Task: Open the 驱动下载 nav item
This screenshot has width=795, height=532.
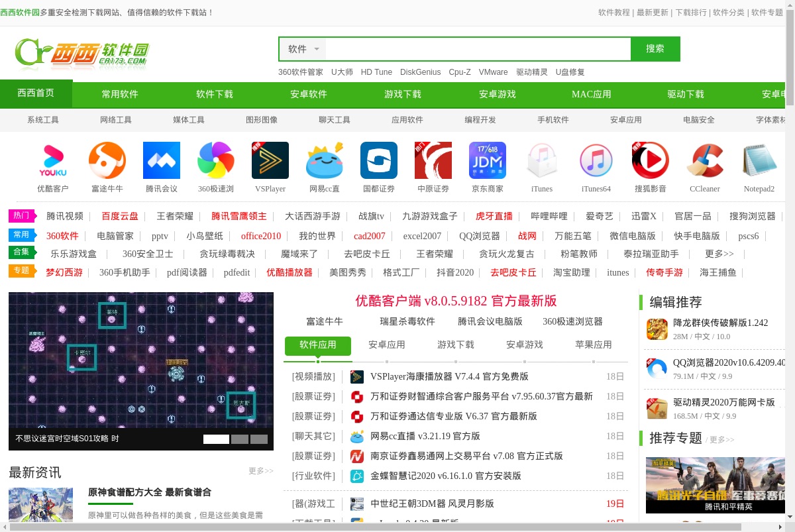Action: [686, 94]
